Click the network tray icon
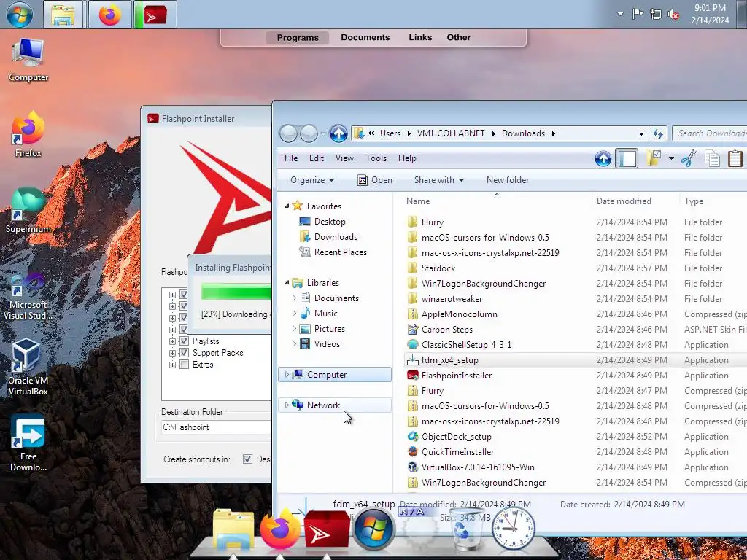 [656, 14]
